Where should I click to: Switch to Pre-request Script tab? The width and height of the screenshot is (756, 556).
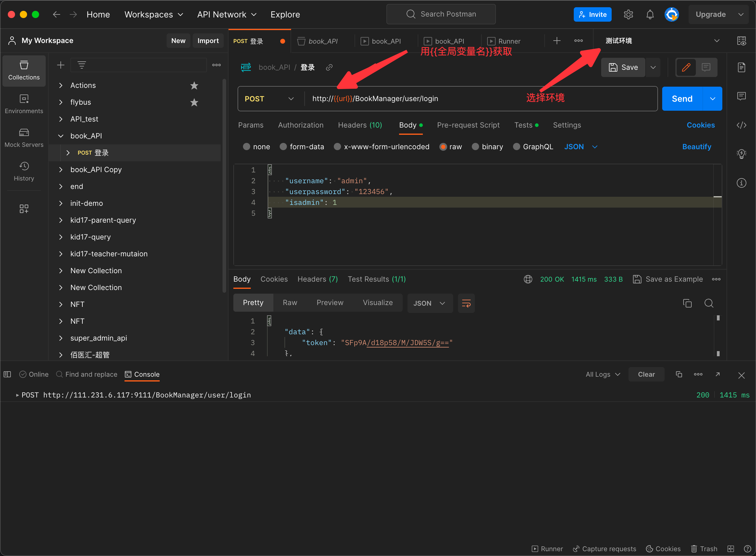(468, 125)
